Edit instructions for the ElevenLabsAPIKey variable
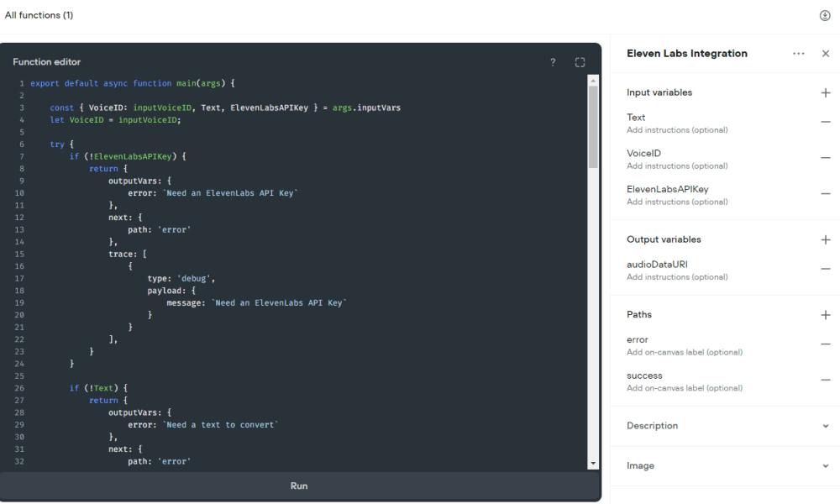Image resolution: width=840 pixels, height=504 pixels. 677,202
